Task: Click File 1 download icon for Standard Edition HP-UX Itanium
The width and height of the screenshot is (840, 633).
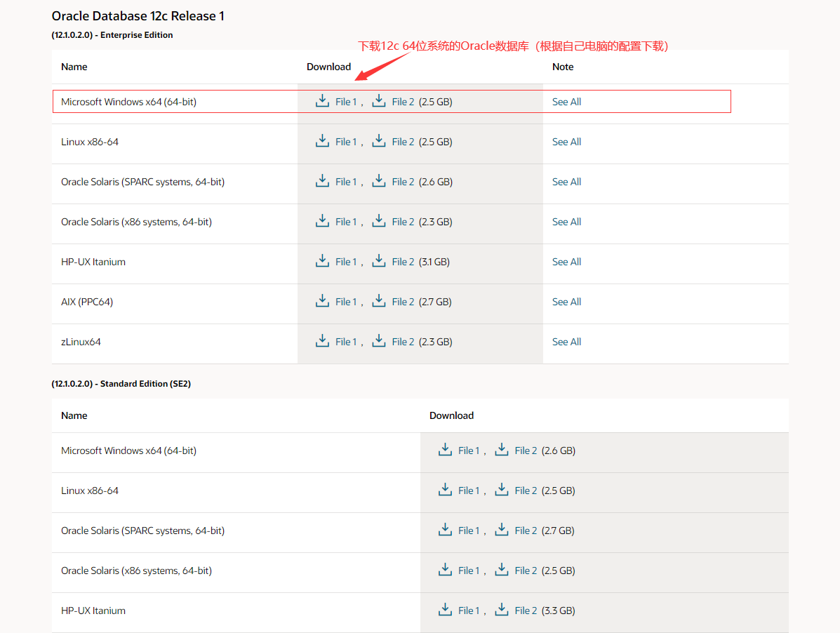Action: point(445,609)
